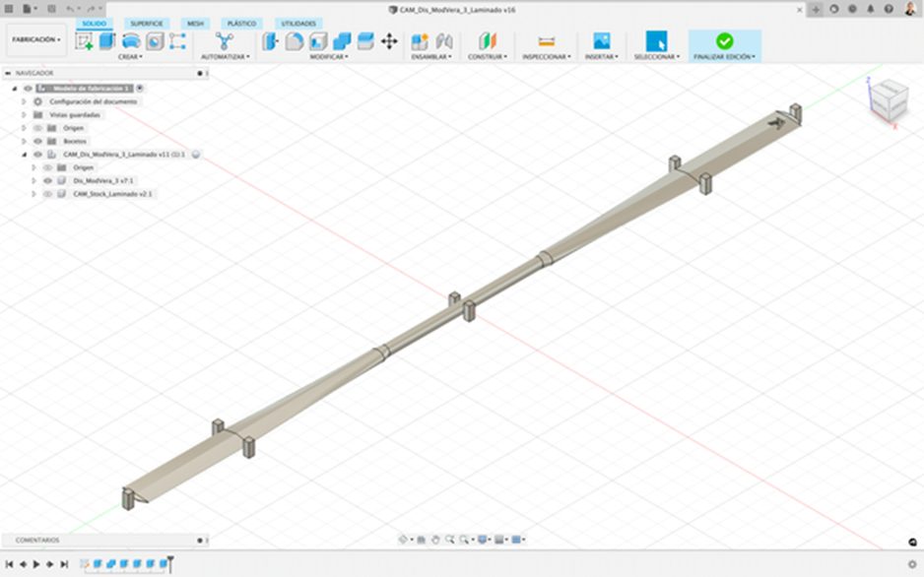This screenshot has height=577, width=924.
Task: Open the CREAR dropdown menu
Action: pyautogui.click(x=130, y=56)
